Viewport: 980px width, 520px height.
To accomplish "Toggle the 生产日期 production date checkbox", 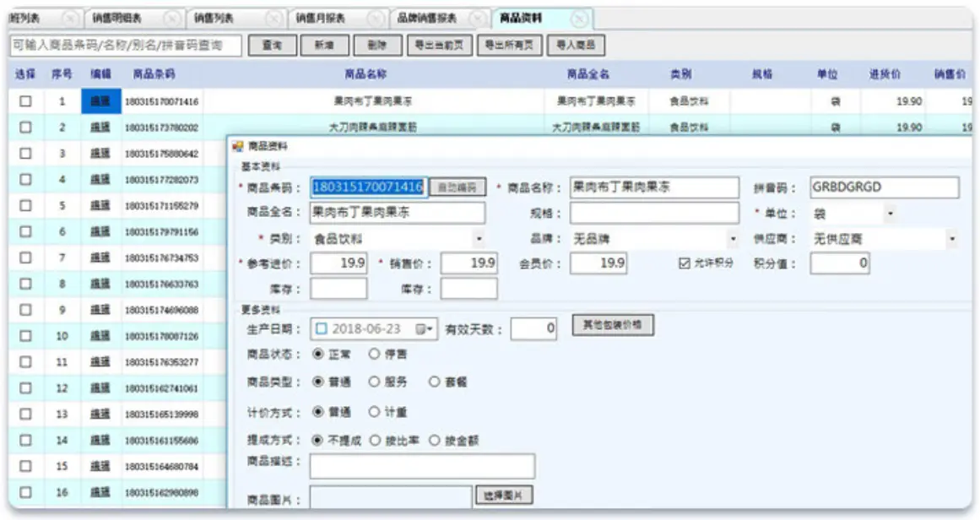I will click(x=323, y=326).
